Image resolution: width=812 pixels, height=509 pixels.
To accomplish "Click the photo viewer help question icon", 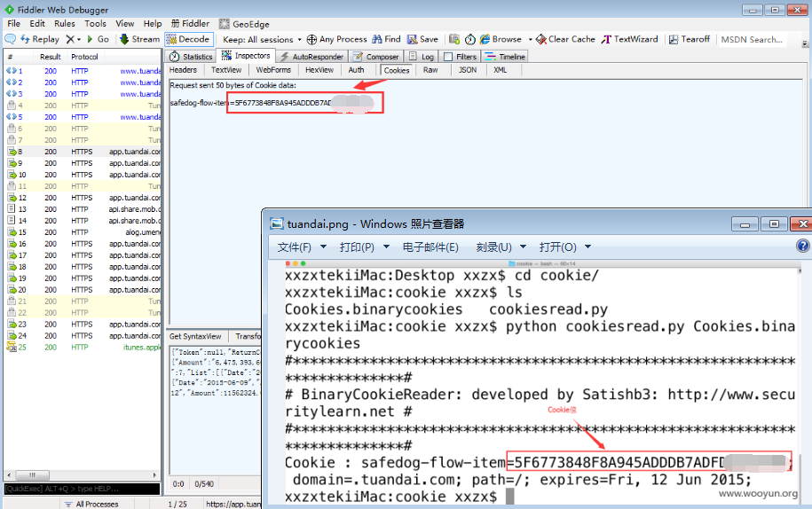I will coord(802,246).
